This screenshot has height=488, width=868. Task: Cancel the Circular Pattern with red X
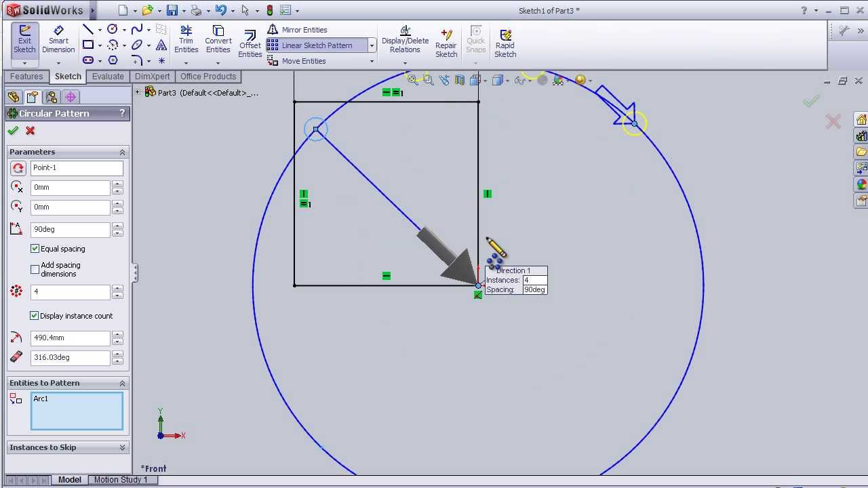30,131
